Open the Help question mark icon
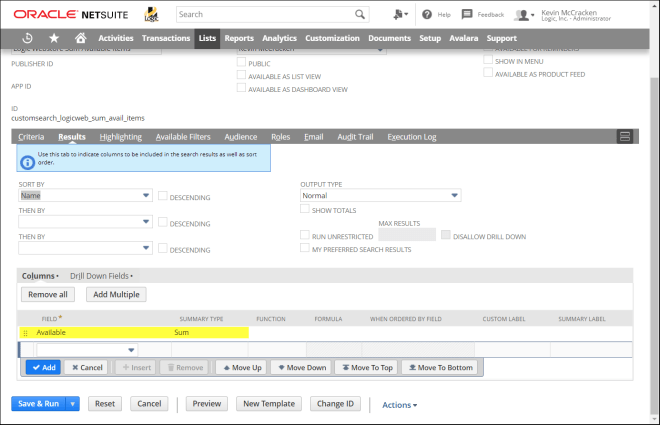 pos(427,15)
